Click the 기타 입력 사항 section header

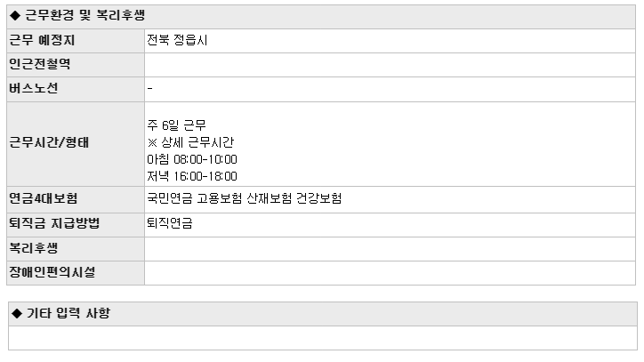pos(323,314)
